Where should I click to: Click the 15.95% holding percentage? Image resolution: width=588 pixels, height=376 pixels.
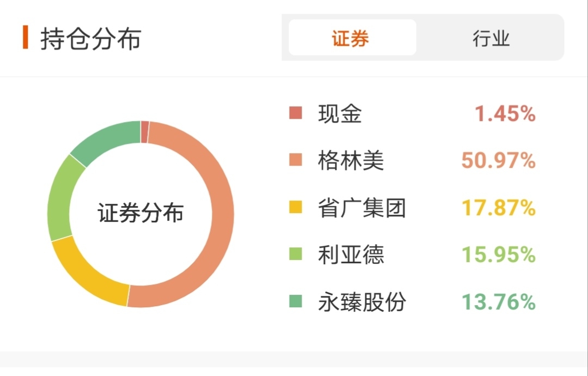tap(498, 254)
